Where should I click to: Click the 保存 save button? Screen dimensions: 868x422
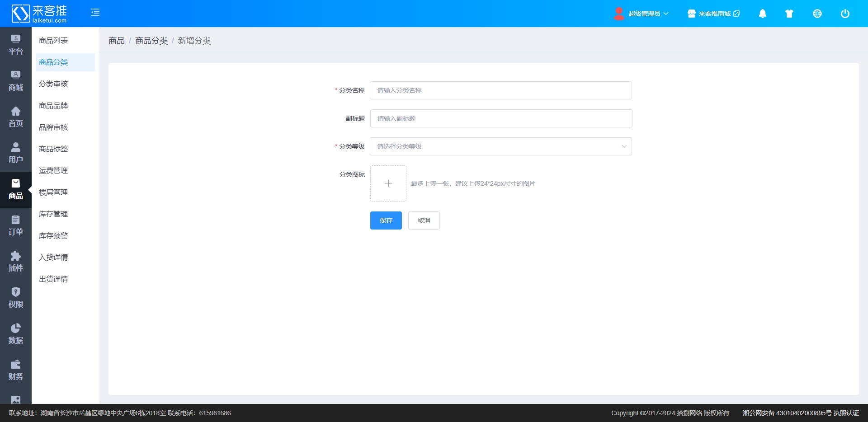tap(386, 220)
